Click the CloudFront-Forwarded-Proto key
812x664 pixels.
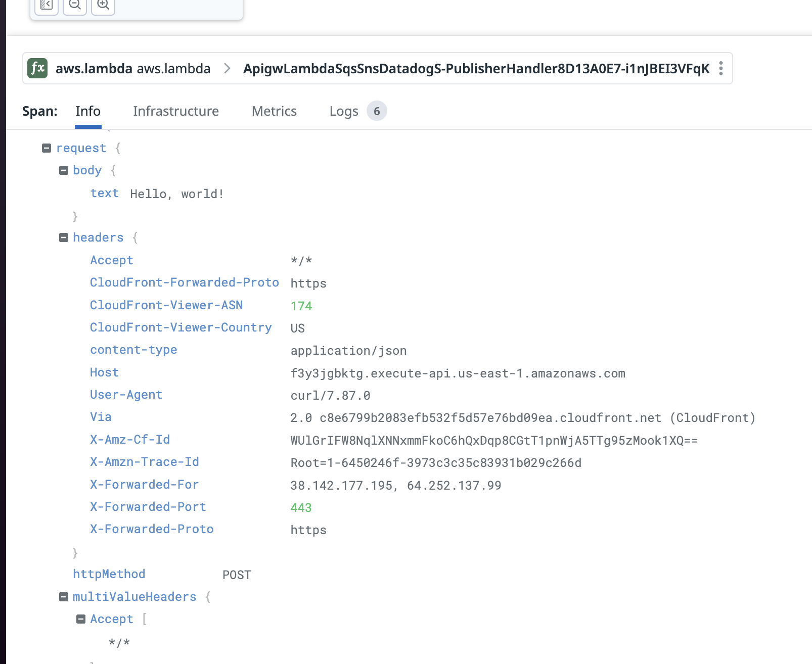coord(185,282)
